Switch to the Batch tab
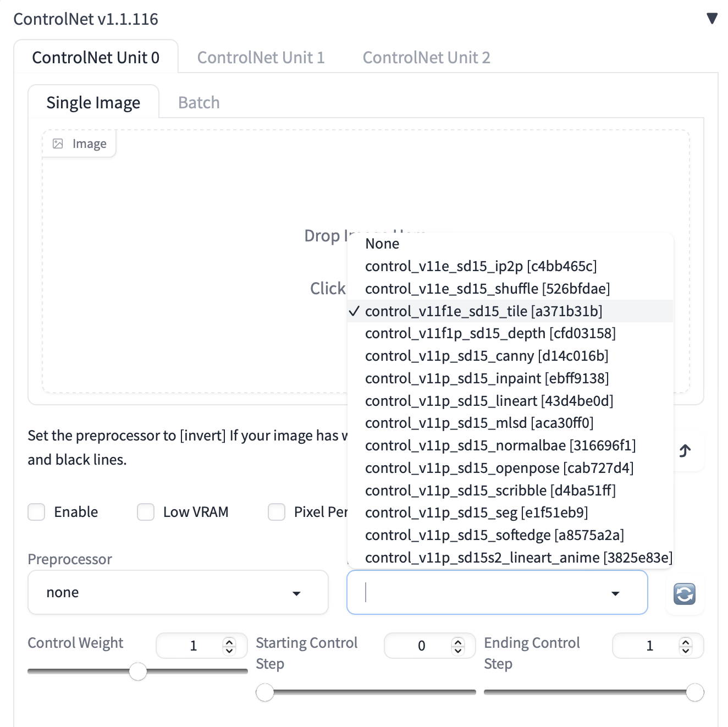 point(198,102)
